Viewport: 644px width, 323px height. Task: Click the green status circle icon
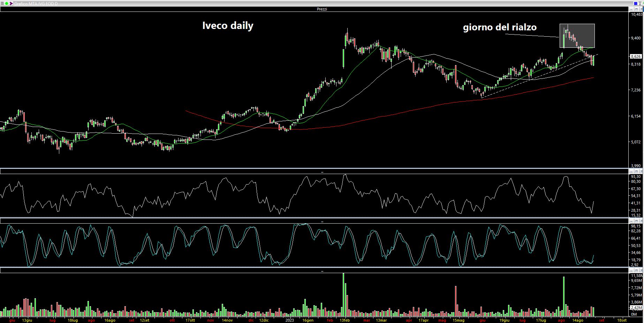[7, 3]
